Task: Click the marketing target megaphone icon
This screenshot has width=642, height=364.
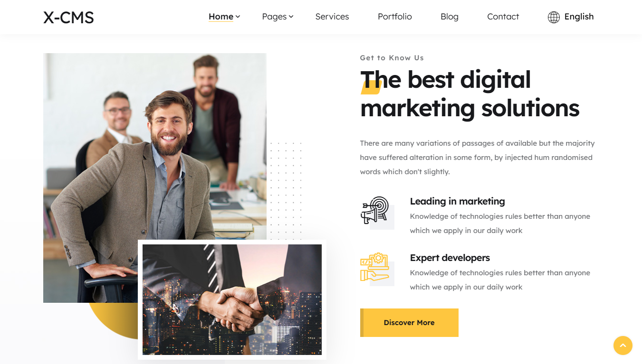Action: (375, 210)
